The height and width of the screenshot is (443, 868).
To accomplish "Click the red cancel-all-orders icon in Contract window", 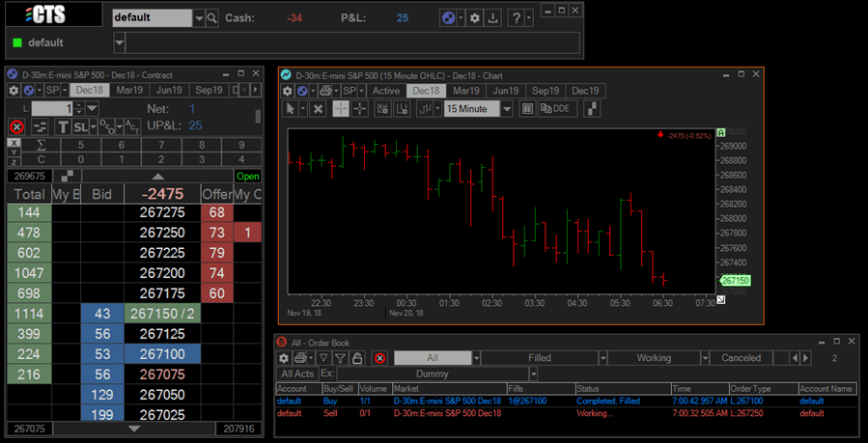I will [16, 126].
